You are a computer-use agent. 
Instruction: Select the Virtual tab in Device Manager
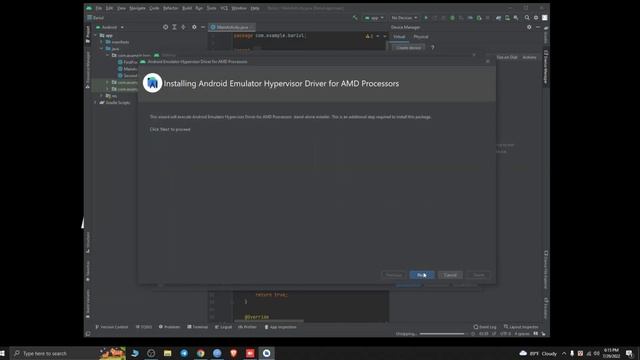point(399,37)
